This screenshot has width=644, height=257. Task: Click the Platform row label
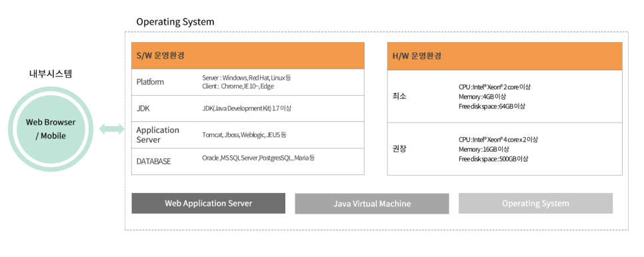150,82
